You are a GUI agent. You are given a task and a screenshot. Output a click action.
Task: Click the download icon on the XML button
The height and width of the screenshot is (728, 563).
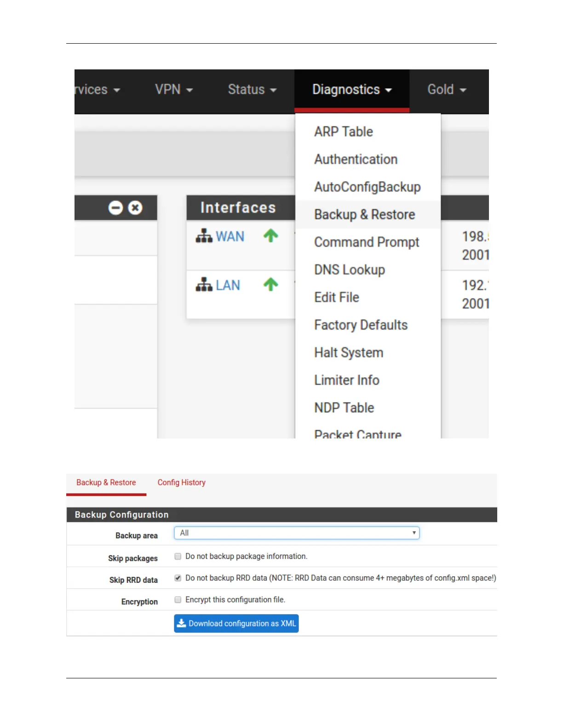click(x=182, y=623)
